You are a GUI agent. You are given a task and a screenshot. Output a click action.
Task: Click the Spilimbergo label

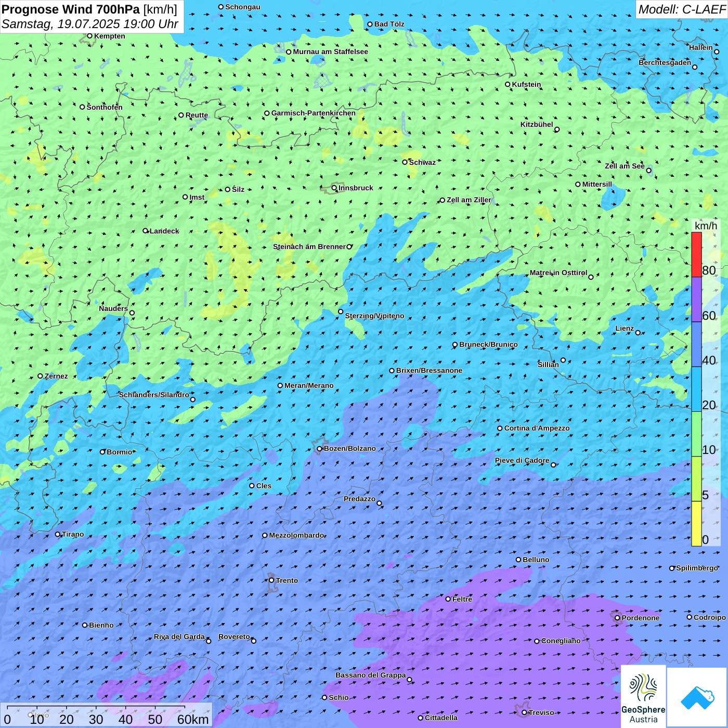point(697,568)
